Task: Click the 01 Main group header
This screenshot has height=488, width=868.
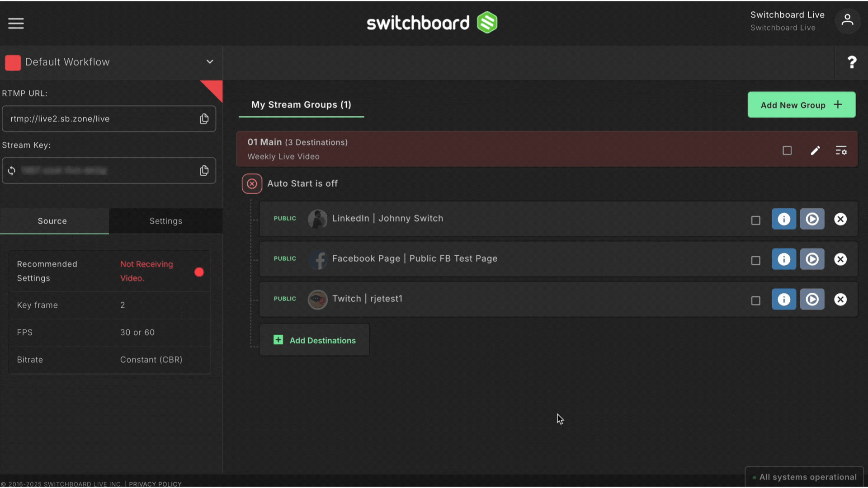Action: 547,149
